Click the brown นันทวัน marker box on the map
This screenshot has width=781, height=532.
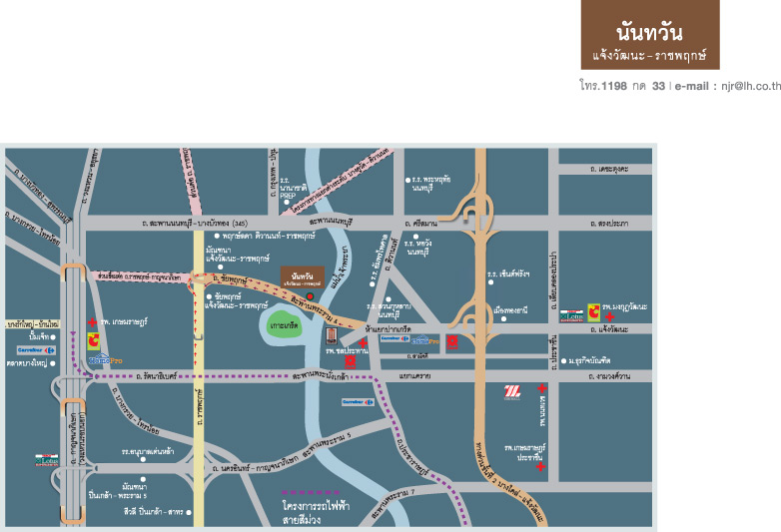tap(301, 275)
